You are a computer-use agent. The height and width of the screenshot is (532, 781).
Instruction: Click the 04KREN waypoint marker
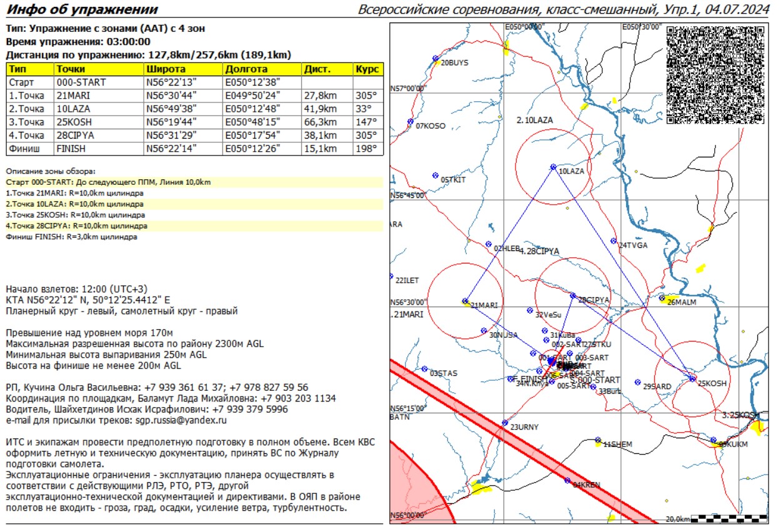coord(567,481)
